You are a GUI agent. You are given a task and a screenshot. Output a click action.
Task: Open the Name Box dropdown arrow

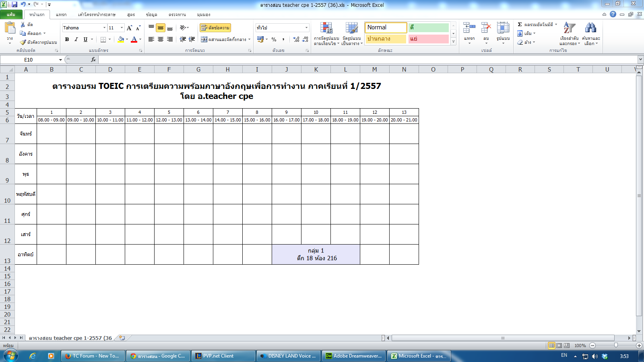(x=60, y=60)
